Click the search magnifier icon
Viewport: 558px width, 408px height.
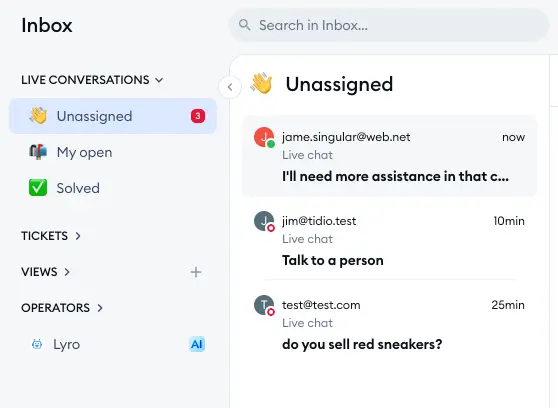(244, 25)
